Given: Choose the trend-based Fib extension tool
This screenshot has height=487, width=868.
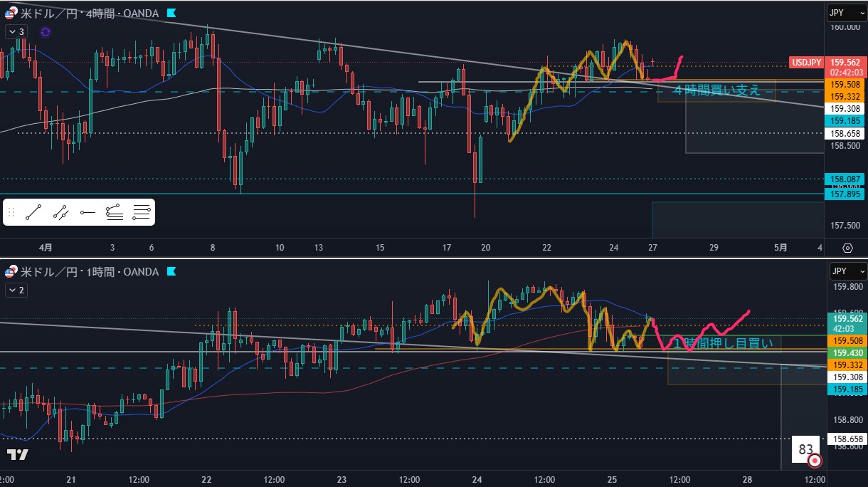Looking at the screenshot, I should click(x=114, y=211).
